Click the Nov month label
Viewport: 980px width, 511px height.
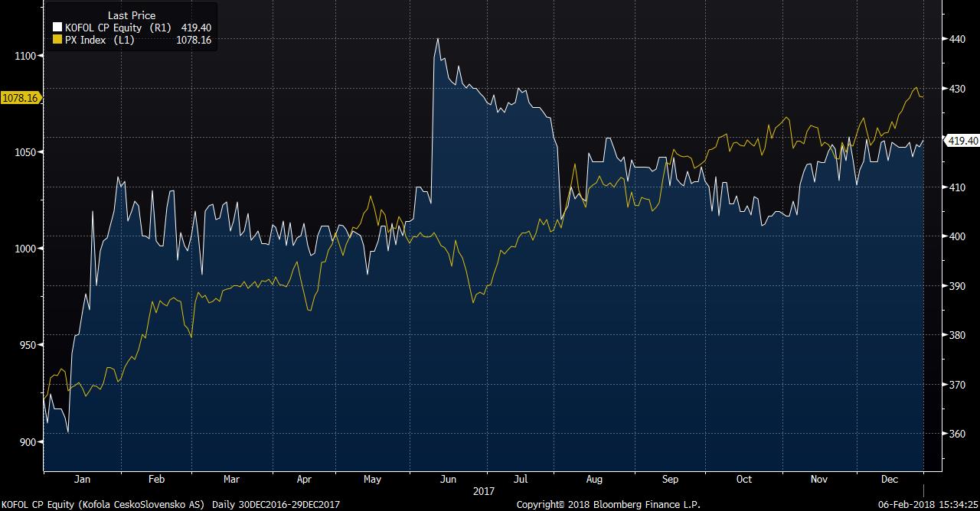click(x=819, y=480)
